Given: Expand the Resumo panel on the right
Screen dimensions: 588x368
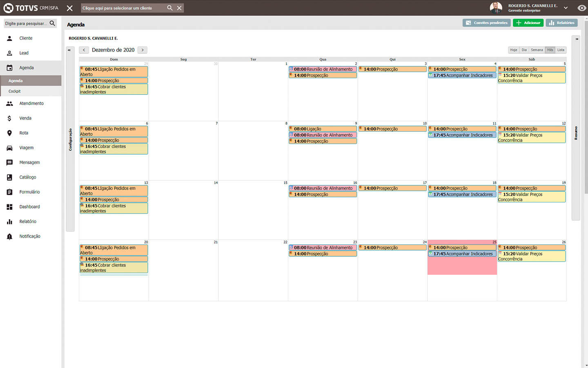Looking at the screenshot, I should click(x=577, y=39).
